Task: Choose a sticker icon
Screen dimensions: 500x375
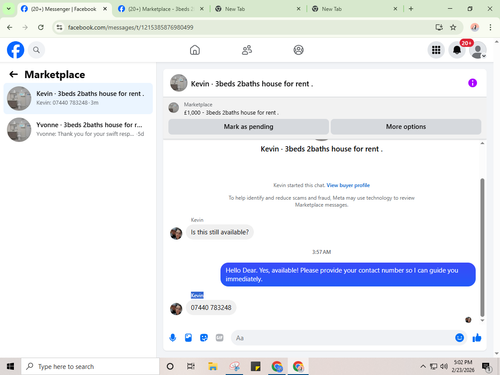Action: (204, 338)
